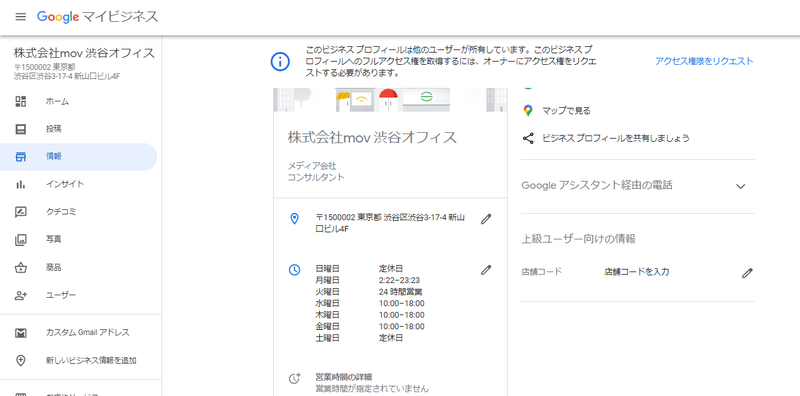Image resolution: width=800 pixels, height=396 pixels.
Task: Open クチコミ in the sidebar
Action: pos(78,212)
